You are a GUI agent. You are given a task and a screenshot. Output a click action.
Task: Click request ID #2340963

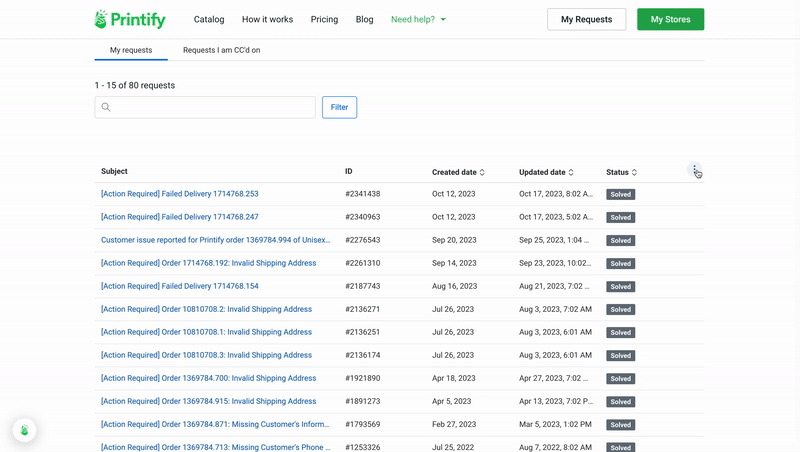point(363,217)
